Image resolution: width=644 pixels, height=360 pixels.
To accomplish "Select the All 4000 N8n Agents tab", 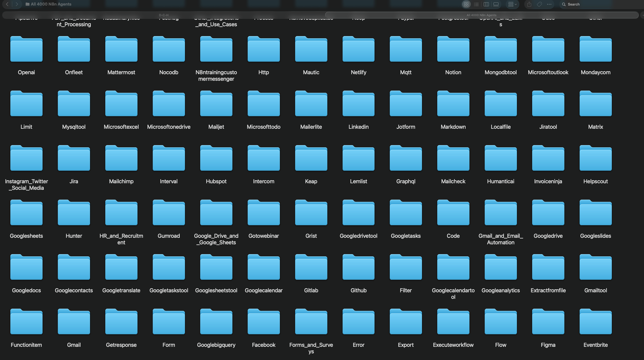I will coord(481,15).
